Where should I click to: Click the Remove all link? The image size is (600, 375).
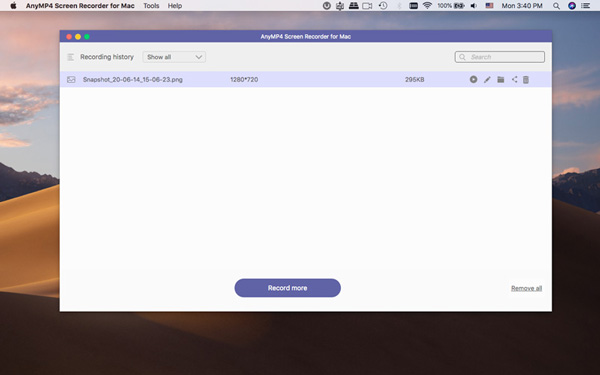coord(526,288)
